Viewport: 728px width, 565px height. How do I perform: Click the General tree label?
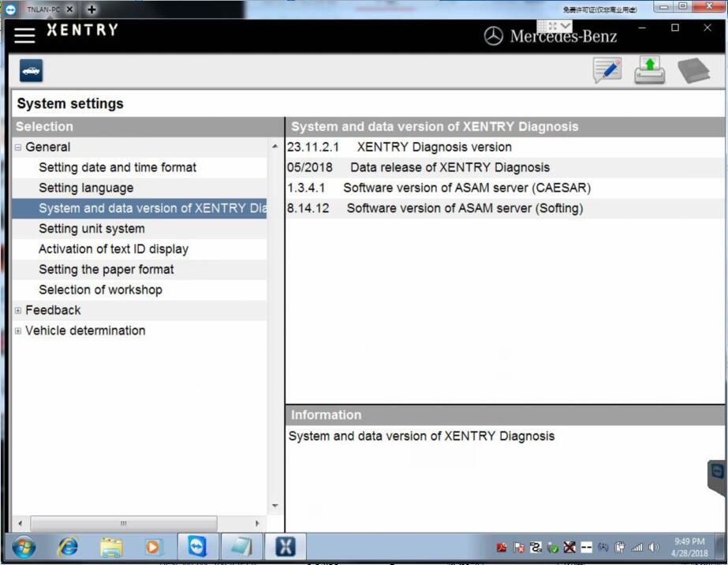pyautogui.click(x=48, y=147)
